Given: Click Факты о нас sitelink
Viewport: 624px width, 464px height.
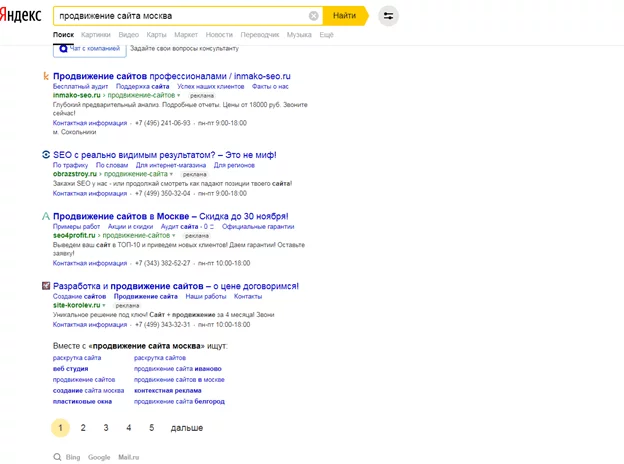Looking at the screenshot, I should coord(270,86).
